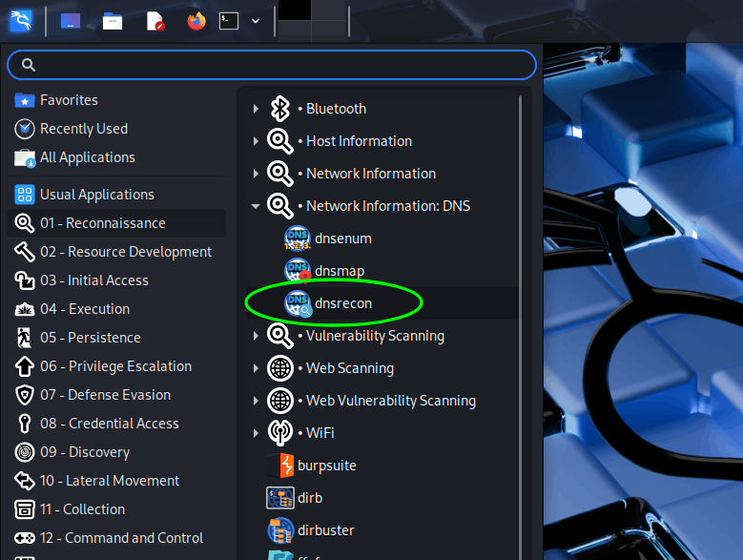Click the 09 - Discovery icon
Screen dimensions: 743x560
(x=25, y=452)
